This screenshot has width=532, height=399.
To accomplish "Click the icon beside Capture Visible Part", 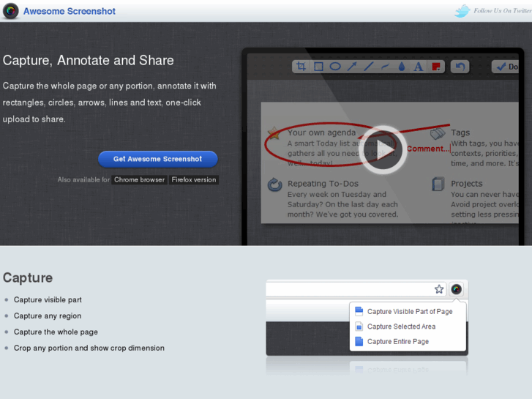I will (359, 311).
